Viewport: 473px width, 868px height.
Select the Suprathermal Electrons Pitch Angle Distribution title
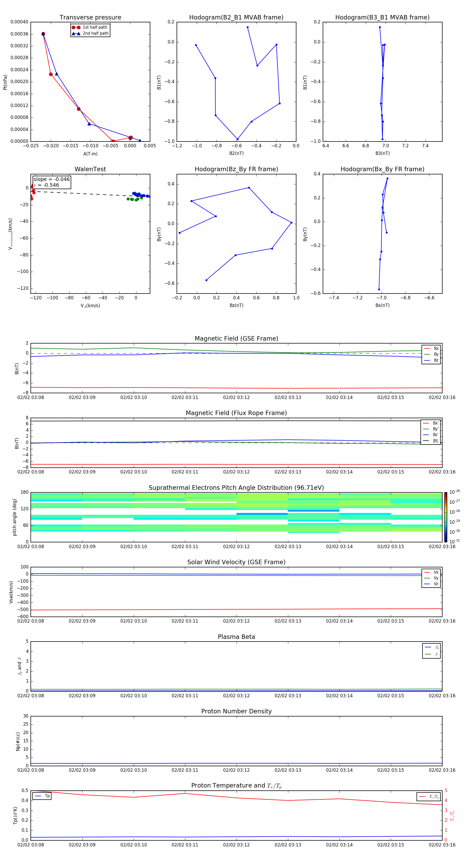click(236, 488)
